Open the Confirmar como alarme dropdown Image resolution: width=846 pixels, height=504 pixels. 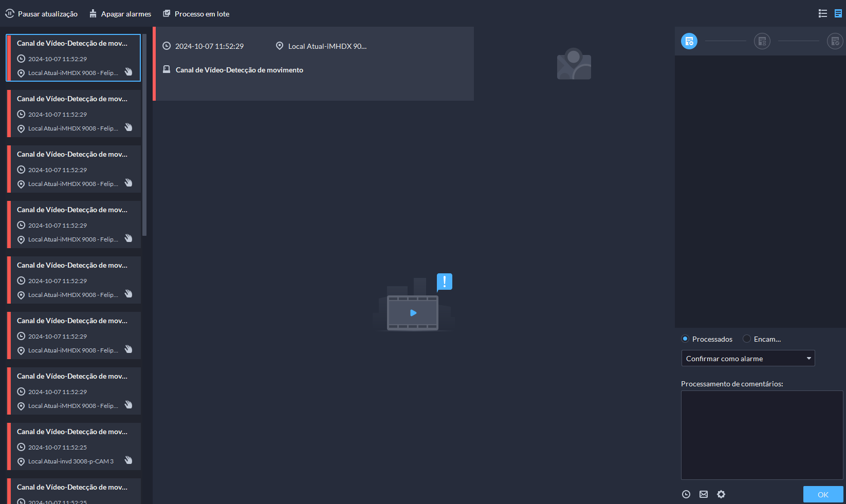click(748, 359)
